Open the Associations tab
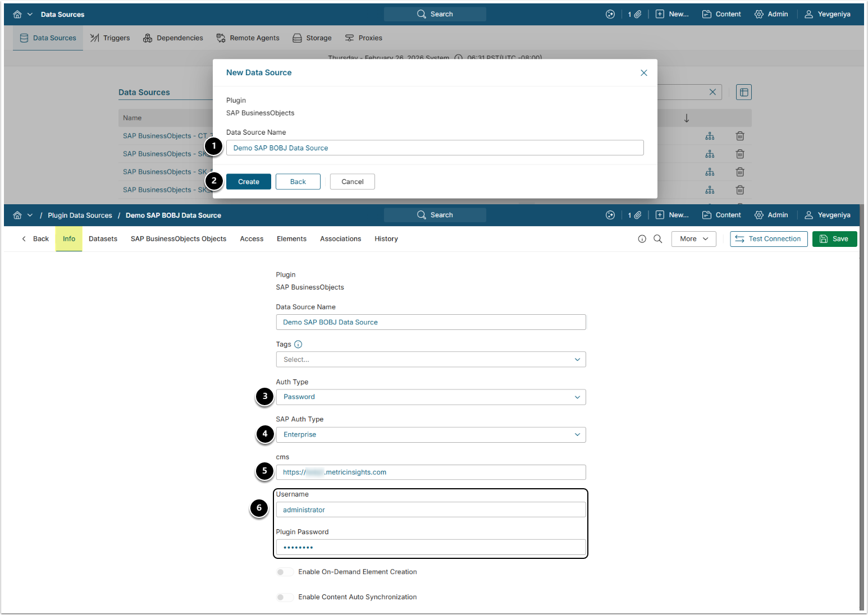The image size is (868, 615). [x=341, y=239]
